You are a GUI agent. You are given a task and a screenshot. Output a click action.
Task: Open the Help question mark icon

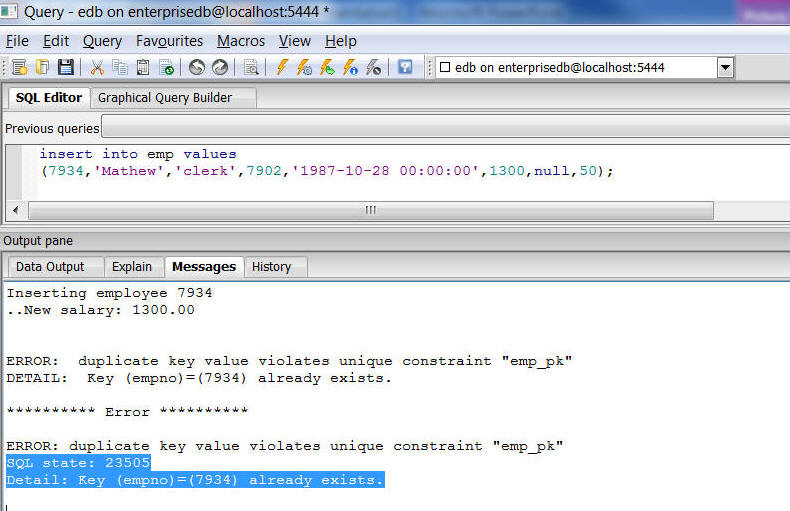coord(405,67)
